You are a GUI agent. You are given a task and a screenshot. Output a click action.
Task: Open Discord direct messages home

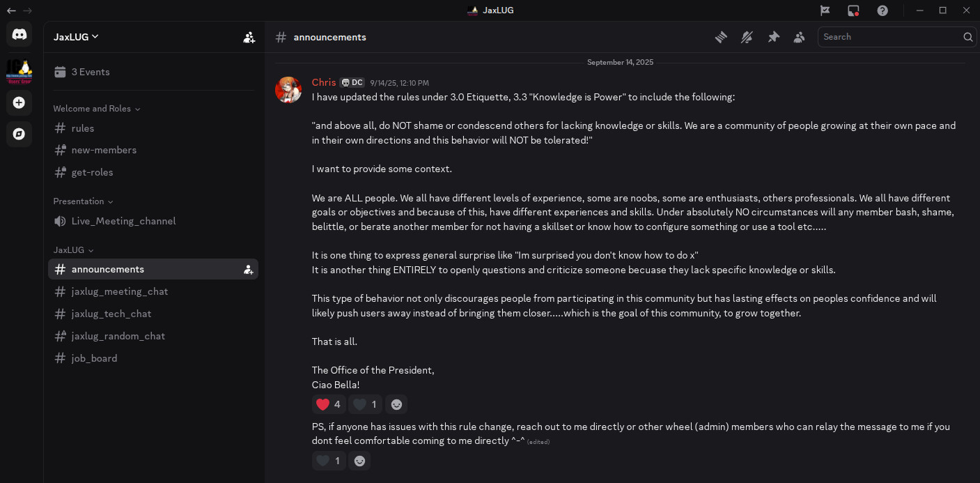(20, 34)
